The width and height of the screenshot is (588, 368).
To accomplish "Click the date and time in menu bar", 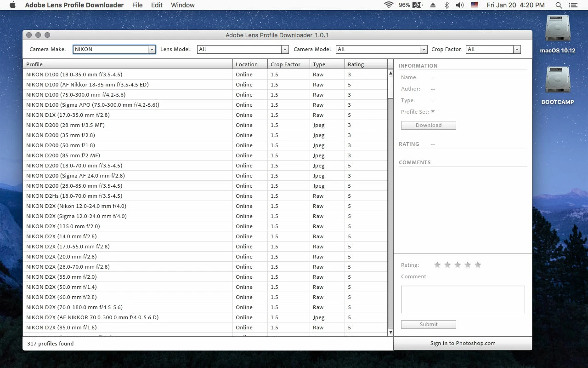I will pyautogui.click(x=515, y=5).
